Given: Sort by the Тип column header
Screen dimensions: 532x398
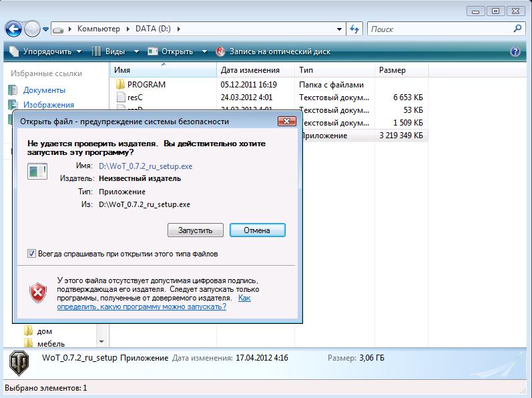Looking at the screenshot, I should [334, 70].
